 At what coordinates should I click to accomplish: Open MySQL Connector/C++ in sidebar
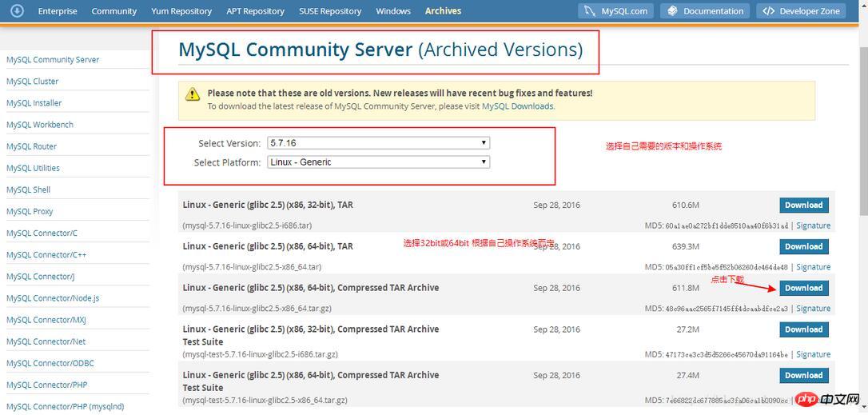[x=46, y=255]
